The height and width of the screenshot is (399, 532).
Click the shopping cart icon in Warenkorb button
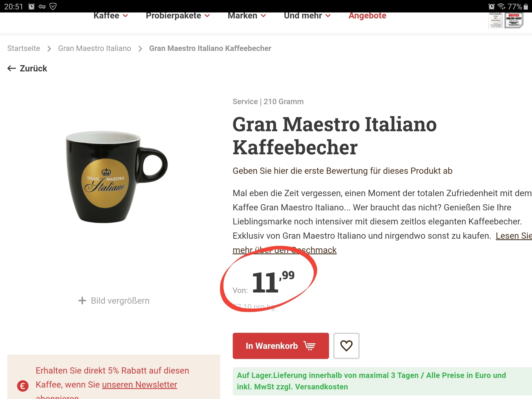[309, 346]
